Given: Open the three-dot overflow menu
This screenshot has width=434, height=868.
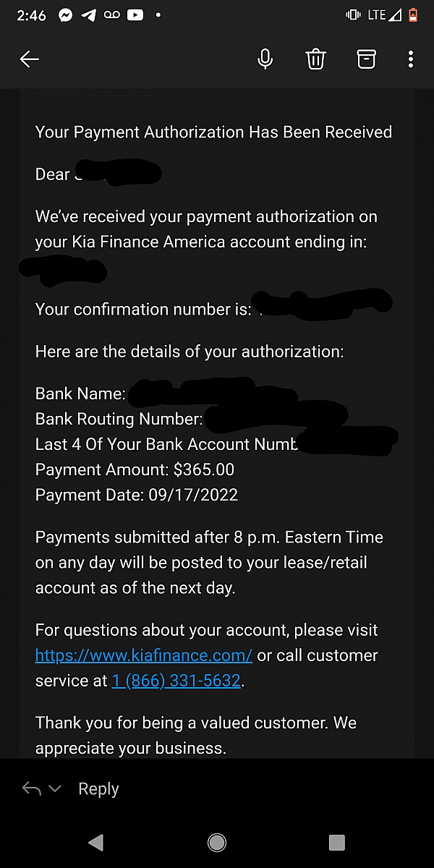Looking at the screenshot, I should (x=411, y=59).
